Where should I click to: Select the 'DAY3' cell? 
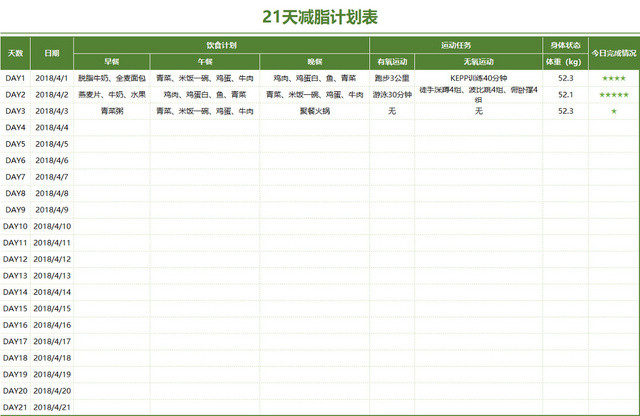pyautogui.click(x=16, y=111)
